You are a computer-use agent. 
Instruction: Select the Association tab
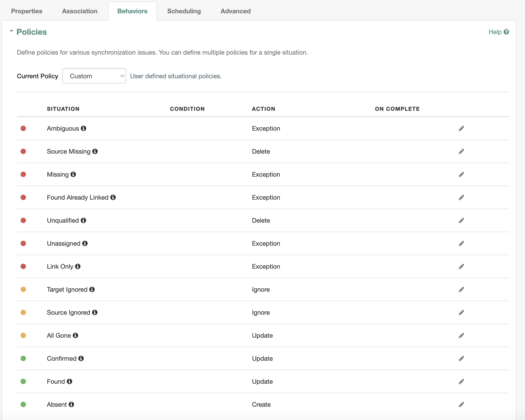coord(80,11)
